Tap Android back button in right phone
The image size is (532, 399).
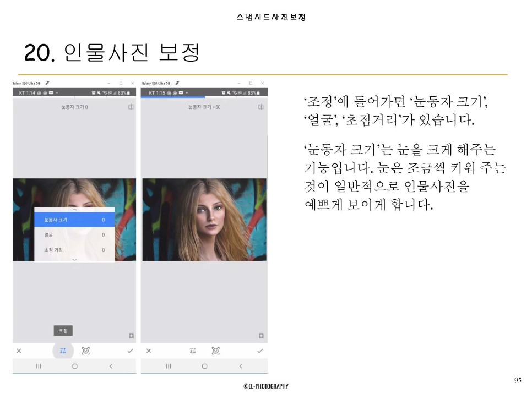click(x=241, y=366)
